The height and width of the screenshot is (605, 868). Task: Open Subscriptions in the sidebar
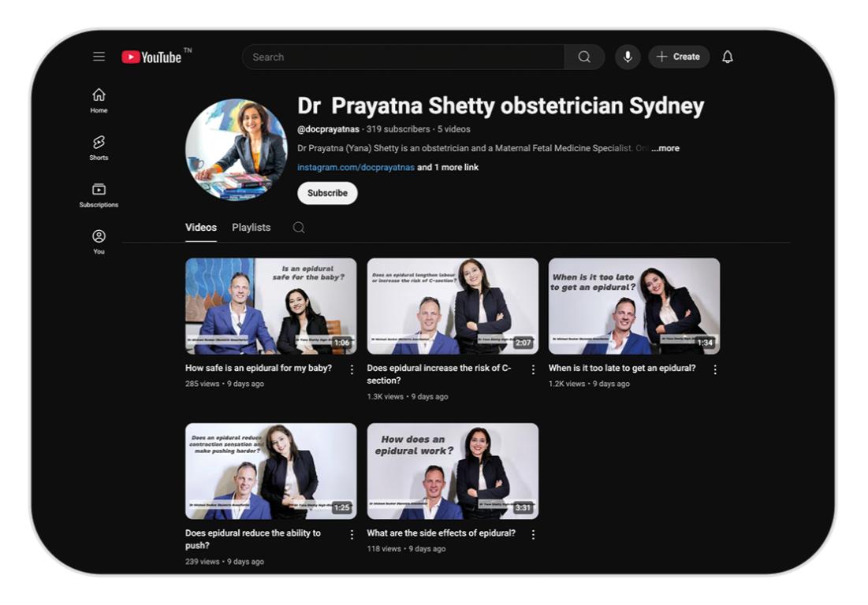click(99, 195)
